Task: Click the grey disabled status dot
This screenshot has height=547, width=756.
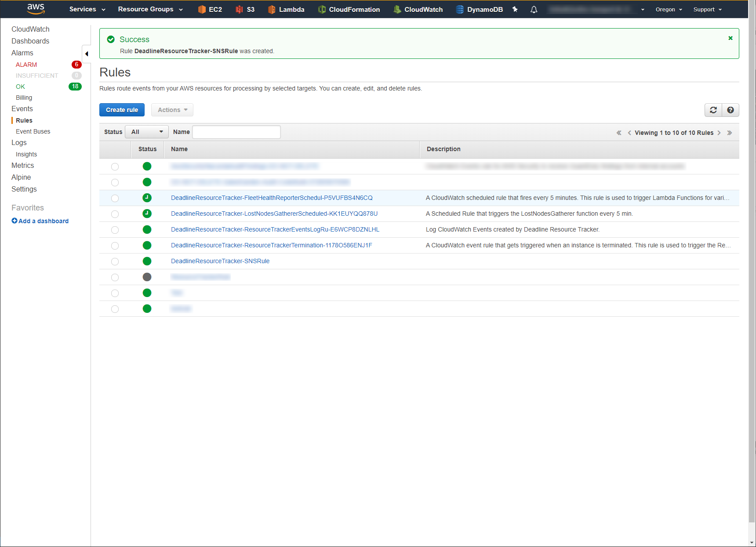Action: click(x=147, y=277)
